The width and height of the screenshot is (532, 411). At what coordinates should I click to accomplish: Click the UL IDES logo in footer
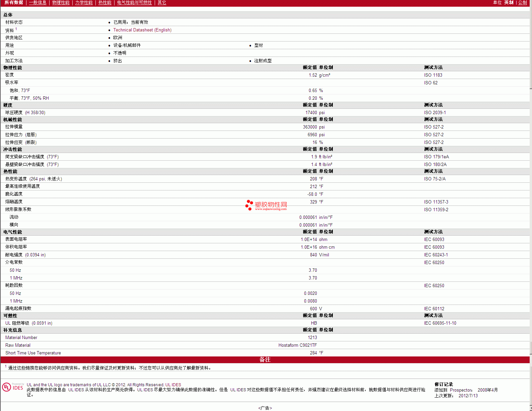click(13, 387)
